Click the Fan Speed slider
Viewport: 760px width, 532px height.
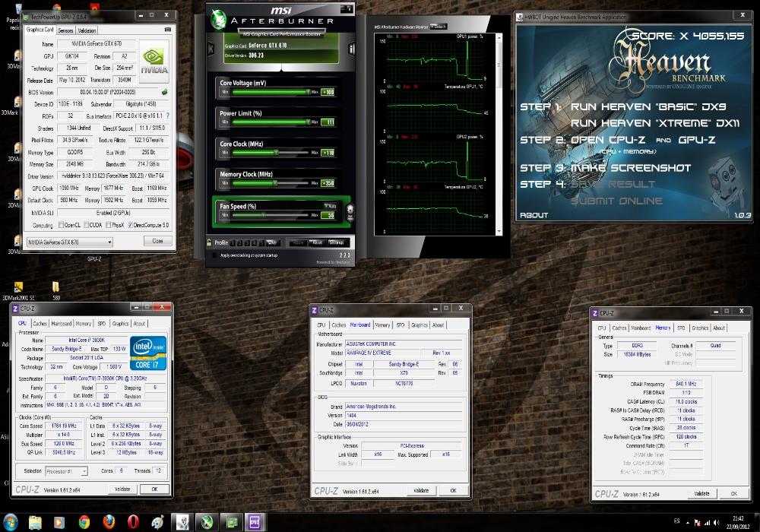coord(271,215)
